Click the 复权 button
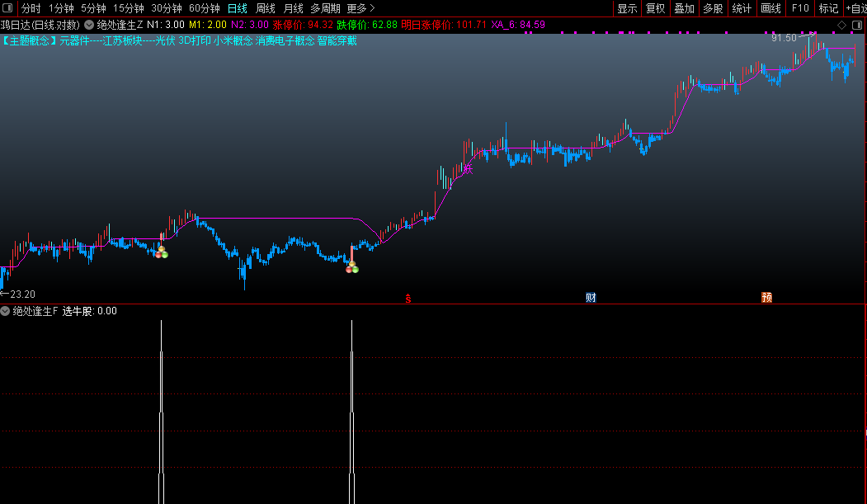 pyautogui.click(x=656, y=8)
